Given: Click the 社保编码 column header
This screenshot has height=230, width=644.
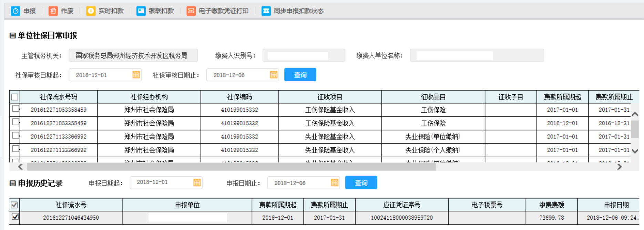Looking at the screenshot, I should [x=239, y=97].
